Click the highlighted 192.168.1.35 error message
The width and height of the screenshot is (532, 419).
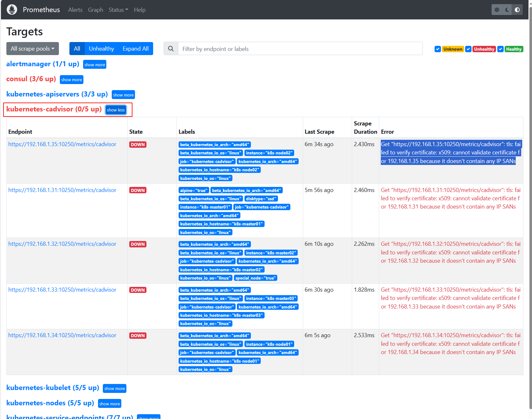click(451, 153)
